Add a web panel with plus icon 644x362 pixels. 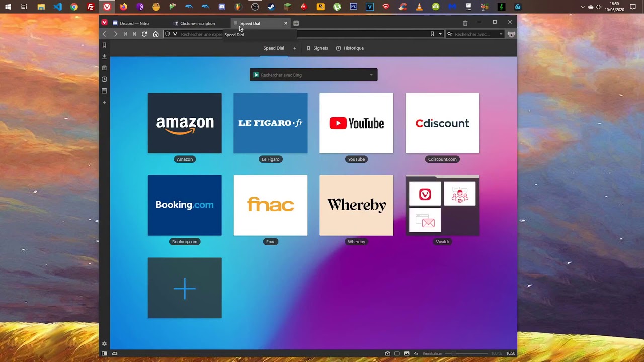[104, 102]
